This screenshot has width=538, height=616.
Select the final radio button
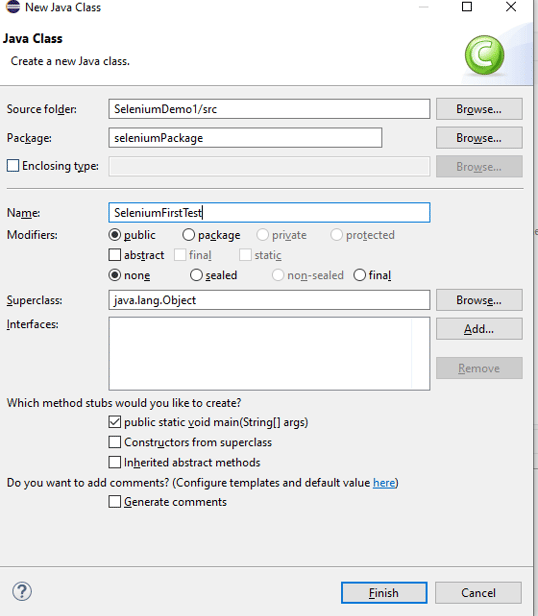click(360, 275)
